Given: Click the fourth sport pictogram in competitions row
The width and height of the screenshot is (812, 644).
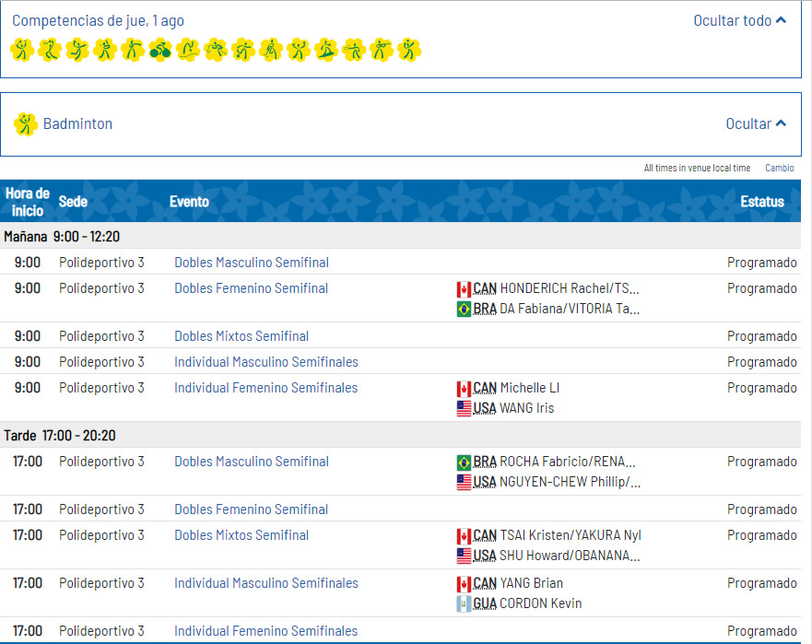Looking at the screenshot, I should (x=105, y=51).
